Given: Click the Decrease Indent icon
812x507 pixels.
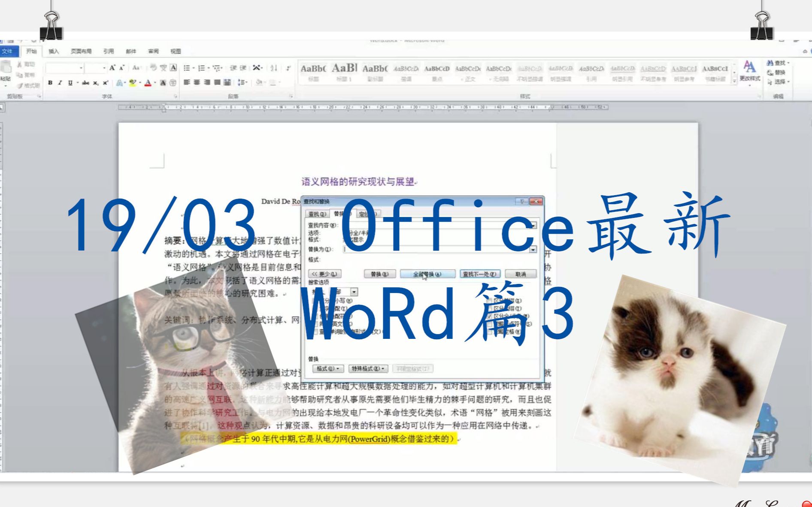Looking at the screenshot, I should pyautogui.click(x=233, y=68).
